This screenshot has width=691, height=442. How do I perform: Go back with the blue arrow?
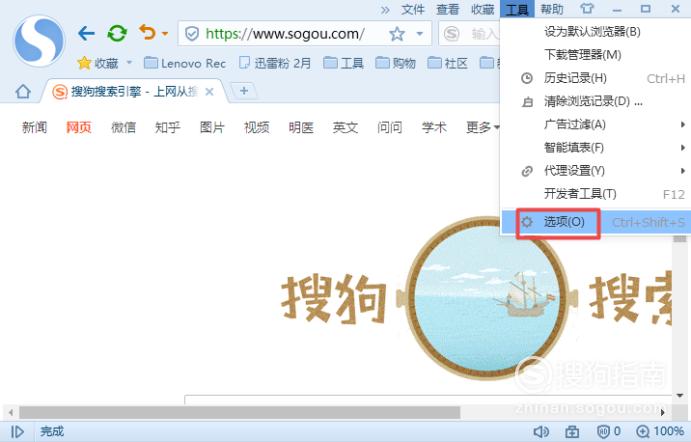[x=86, y=33]
